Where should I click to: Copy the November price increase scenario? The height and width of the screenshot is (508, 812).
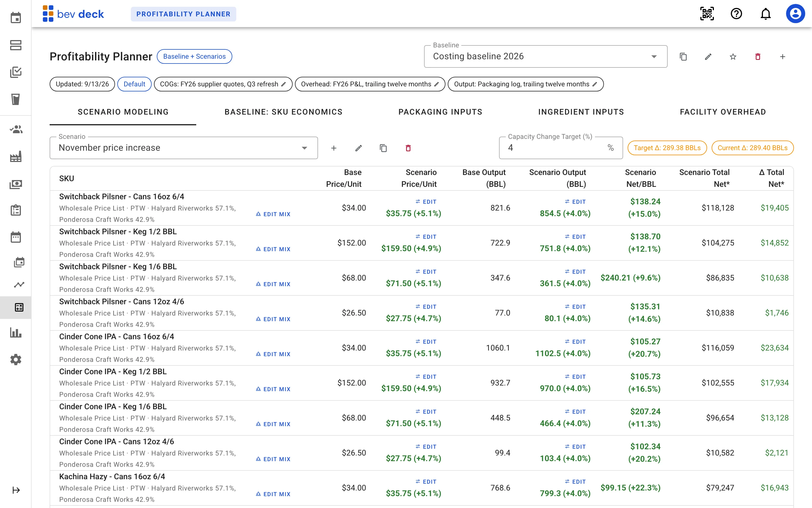click(x=383, y=148)
